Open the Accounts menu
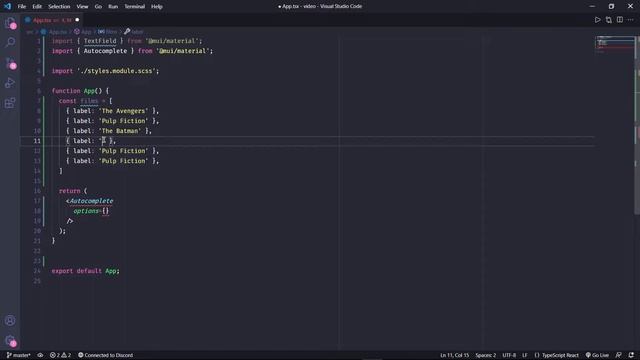Viewport: 640px width, 360px height. coord(10,321)
